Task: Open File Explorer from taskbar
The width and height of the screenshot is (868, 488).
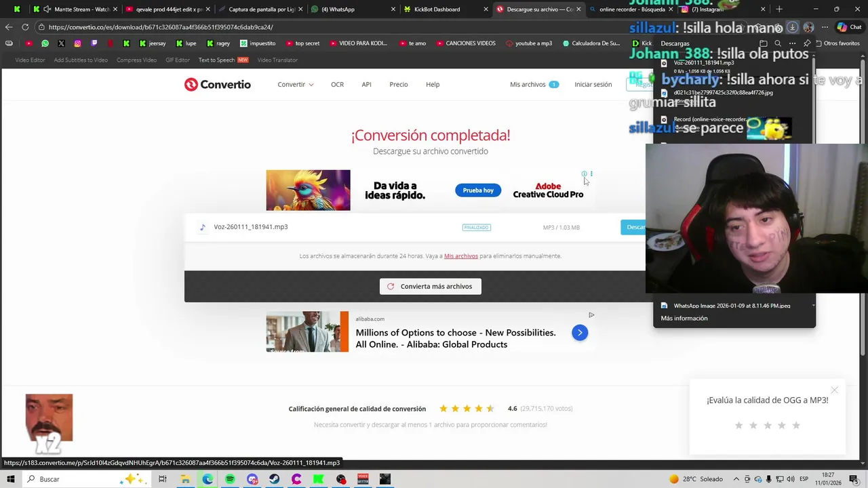Action: tap(184, 479)
